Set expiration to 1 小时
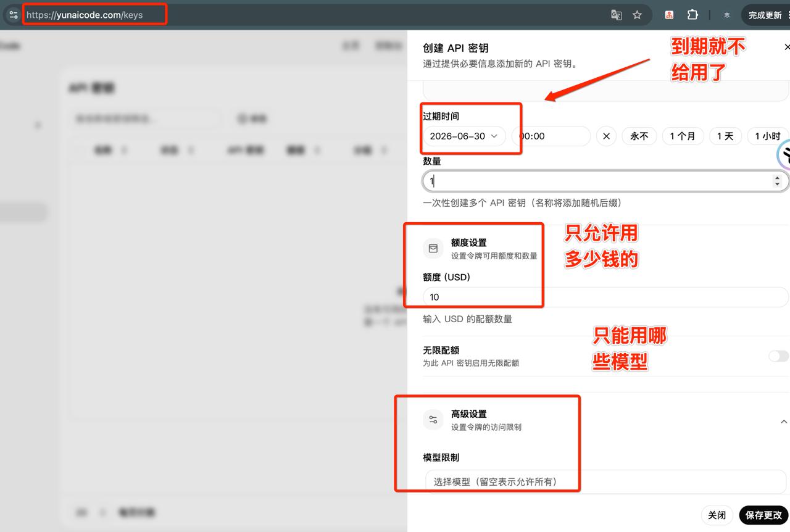This screenshot has height=532, width=790. click(x=768, y=136)
